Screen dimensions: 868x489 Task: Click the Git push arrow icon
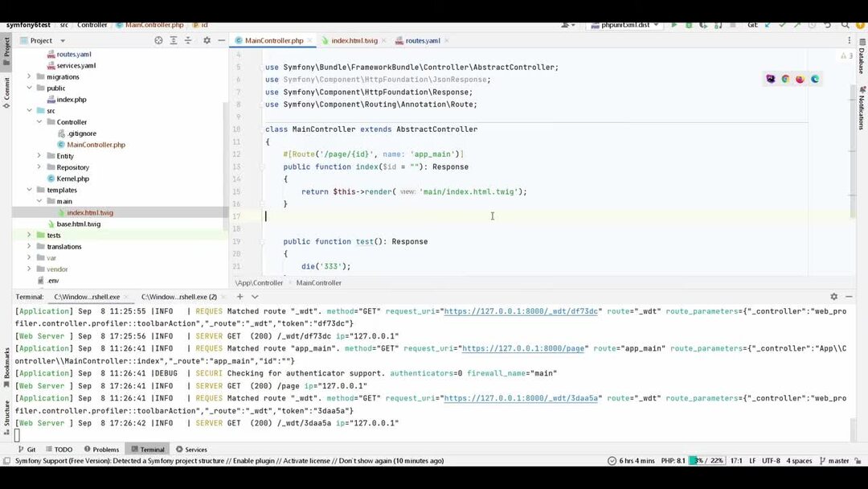point(797,25)
